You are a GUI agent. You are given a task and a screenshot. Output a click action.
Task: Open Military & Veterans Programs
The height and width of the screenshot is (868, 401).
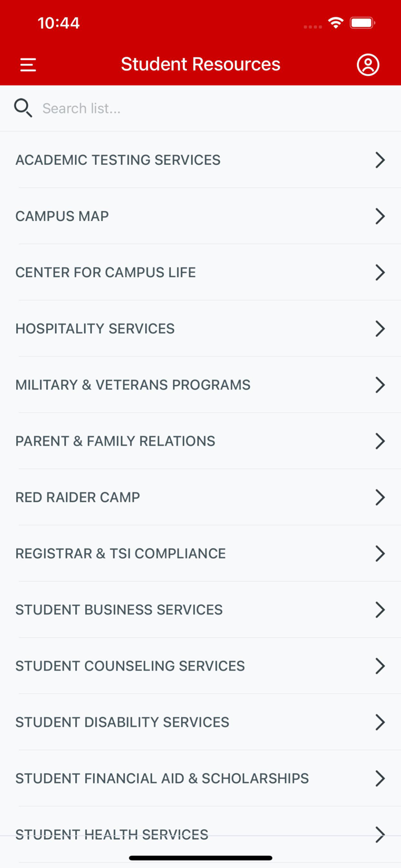pyautogui.click(x=133, y=385)
